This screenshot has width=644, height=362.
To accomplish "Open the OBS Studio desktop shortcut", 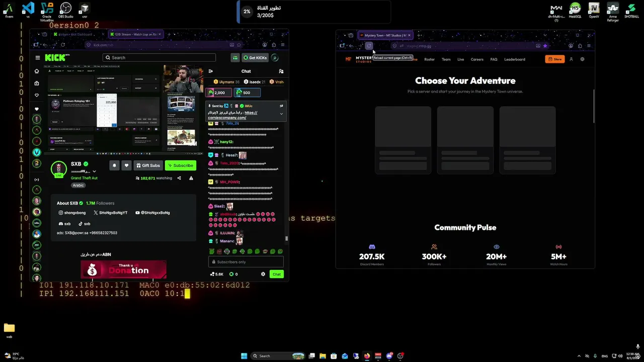I will point(65,10).
